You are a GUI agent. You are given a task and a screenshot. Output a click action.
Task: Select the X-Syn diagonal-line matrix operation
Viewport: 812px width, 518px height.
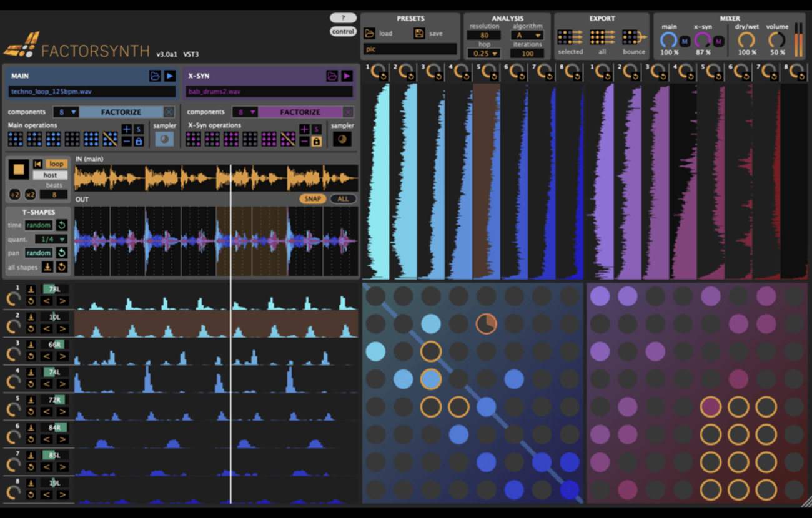point(288,139)
